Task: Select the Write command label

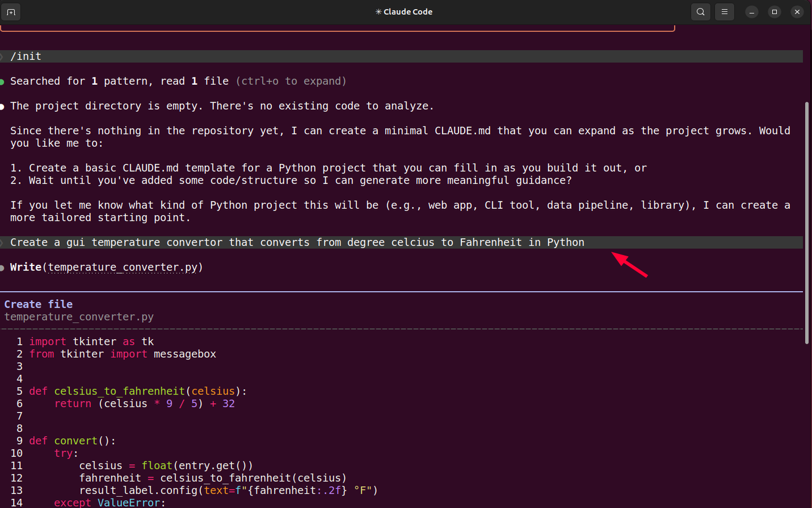Action: click(25, 267)
